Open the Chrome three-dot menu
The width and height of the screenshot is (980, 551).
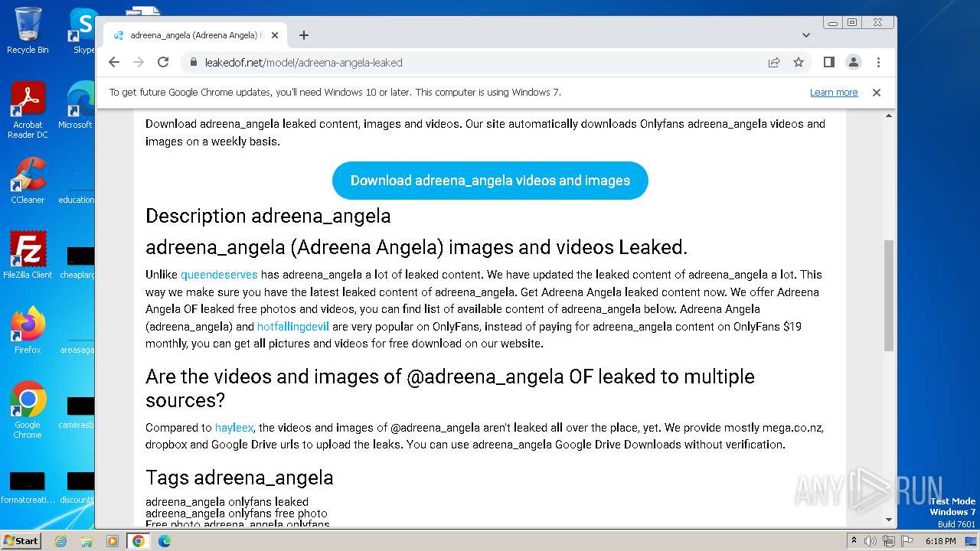point(878,62)
